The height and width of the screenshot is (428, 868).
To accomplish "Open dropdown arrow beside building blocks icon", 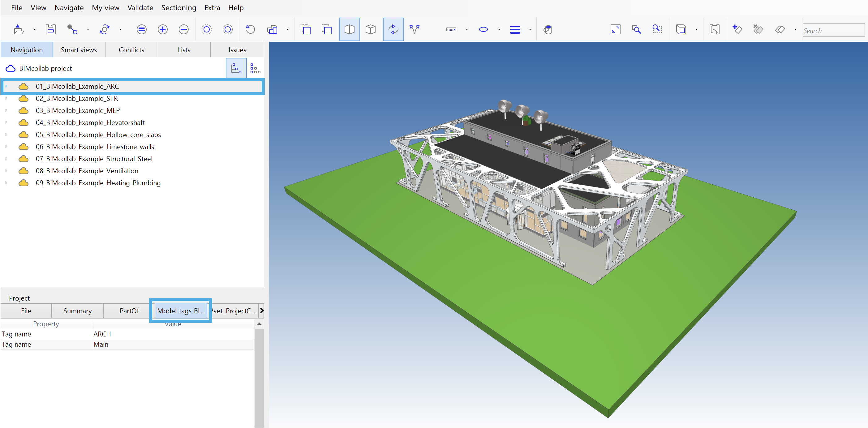I will point(288,30).
